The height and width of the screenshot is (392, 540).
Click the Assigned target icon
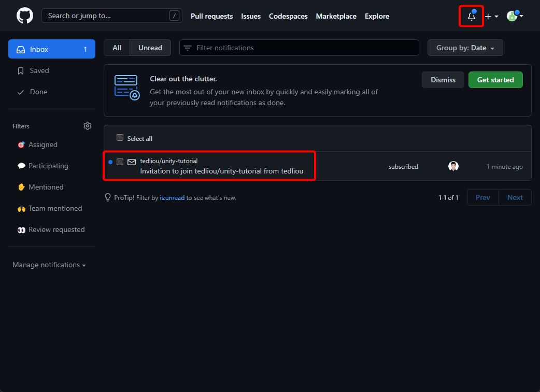coord(21,144)
